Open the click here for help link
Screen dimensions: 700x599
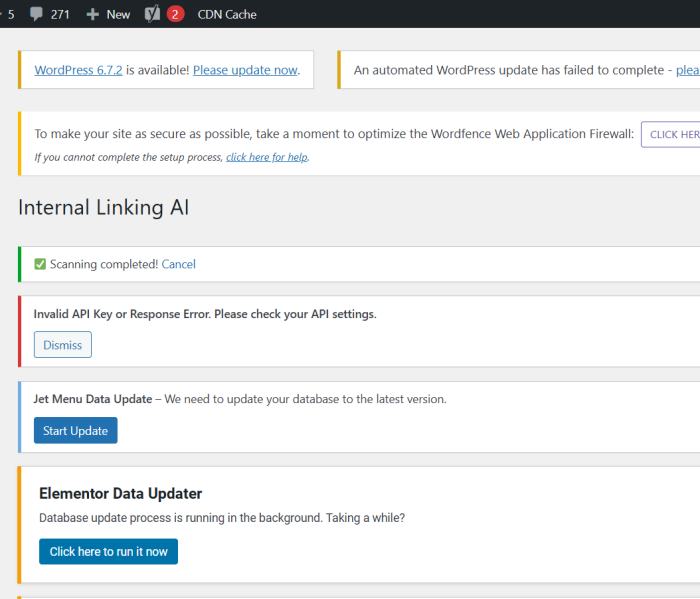click(x=267, y=157)
